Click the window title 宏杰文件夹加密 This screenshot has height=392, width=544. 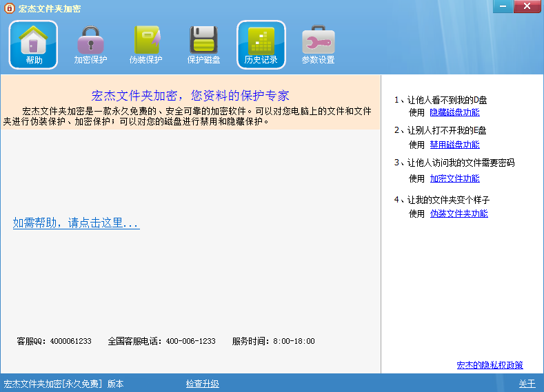(x=50, y=8)
